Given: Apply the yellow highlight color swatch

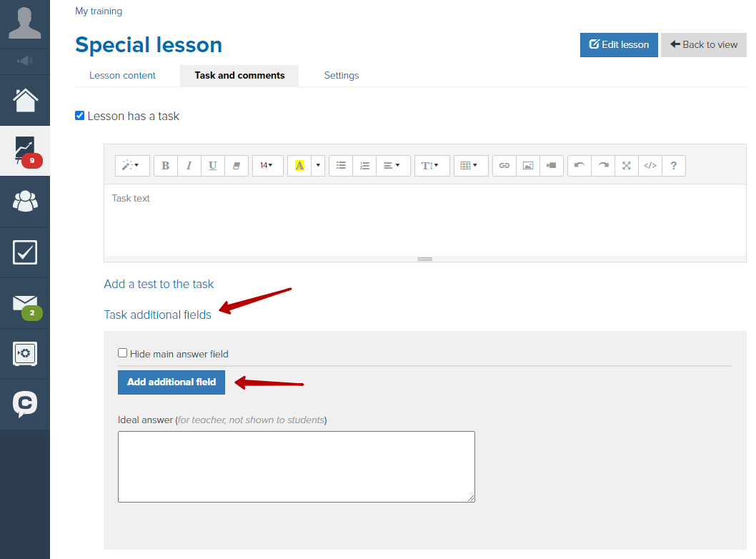Looking at the screenshot, I should coord(299,166).
